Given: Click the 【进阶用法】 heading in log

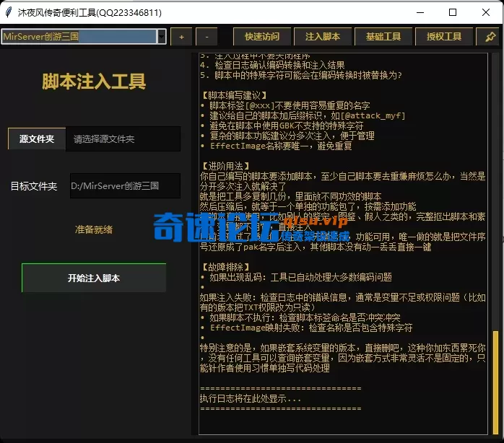Looking at the screenshot, I should click(x=225, y=166).
